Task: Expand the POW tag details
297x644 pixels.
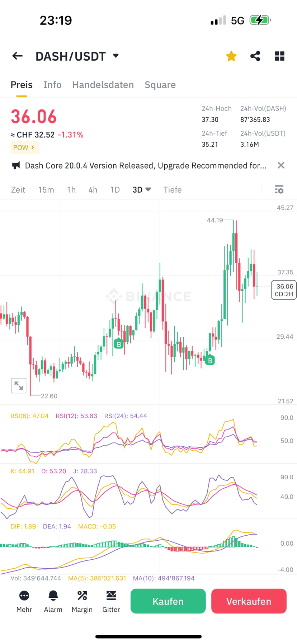Action: click(x=24, y=147)
